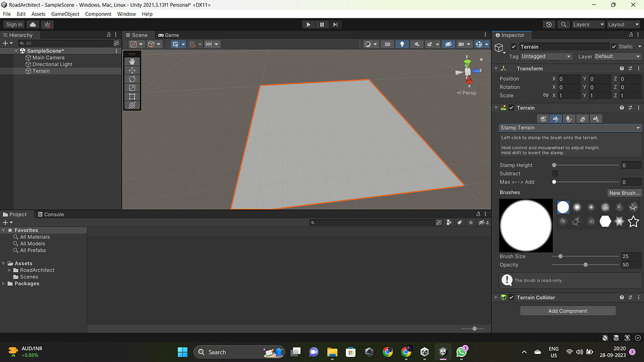Mute scene view audio
Image resolution: width=644 pixels, height=362 pixels.
click(x=418, y=44)
